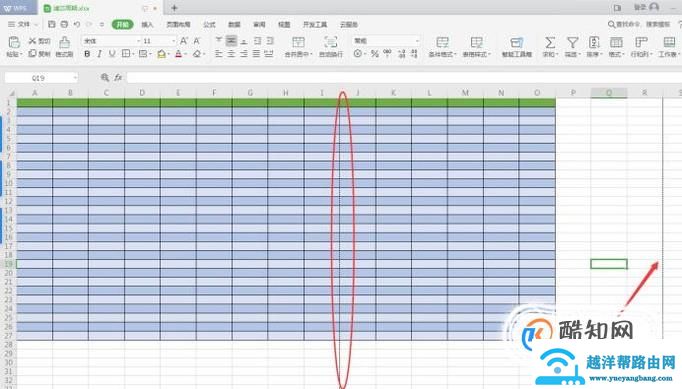The width and height of the screenshot is (682, 389).
Task: Click the Print icon in quick access bar
Action: click(x=64, y=24)
